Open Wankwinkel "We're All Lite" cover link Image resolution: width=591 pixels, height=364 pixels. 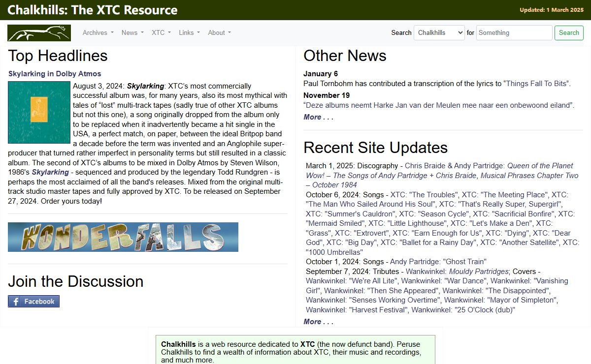point(352,281)
